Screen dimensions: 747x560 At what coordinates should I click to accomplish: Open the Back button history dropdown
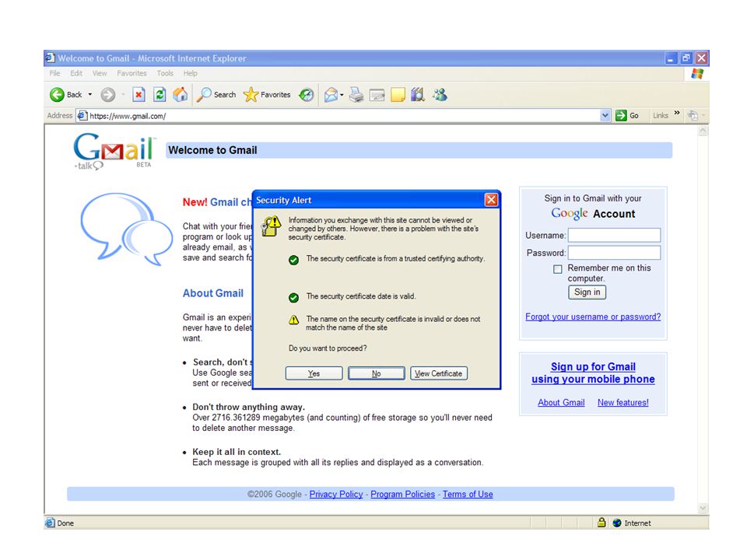click(x=90, y=95)
